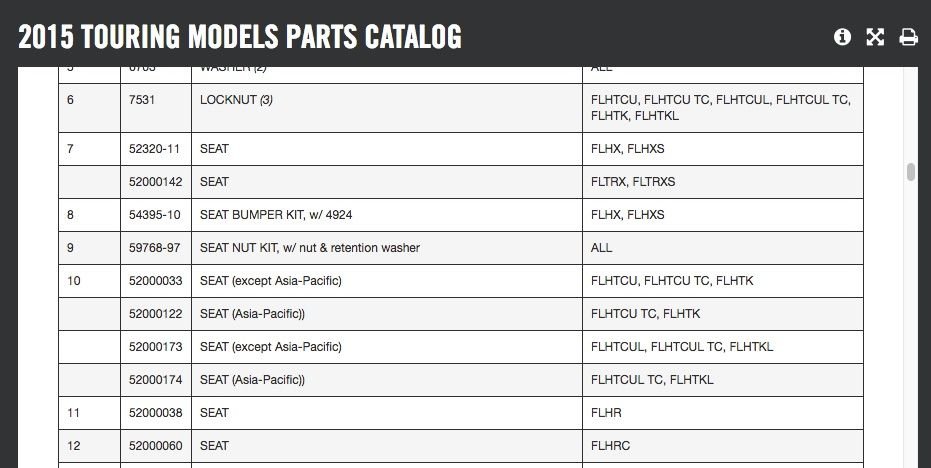Select part number 7531
This screenshot has width=931, height=468.
pyautogui.click(x=142, y=100)
